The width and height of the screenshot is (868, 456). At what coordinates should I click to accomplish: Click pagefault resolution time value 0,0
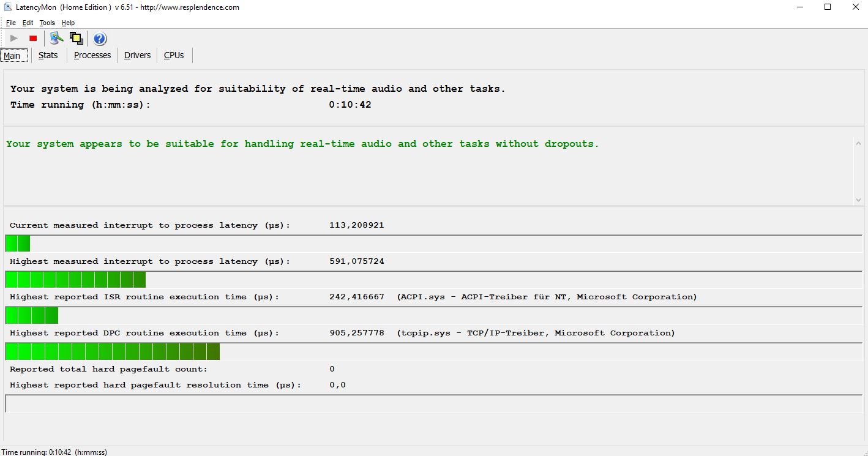click(x=337, y=385)
